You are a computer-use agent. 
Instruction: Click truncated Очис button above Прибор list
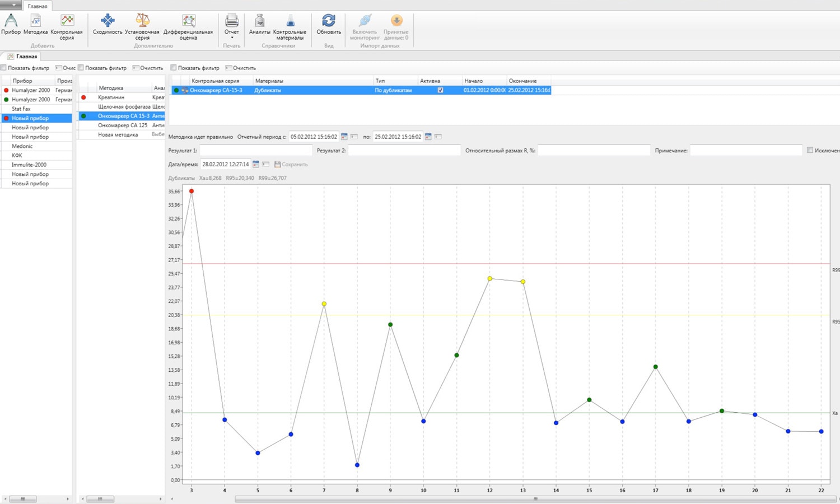[x=66, y=68]
